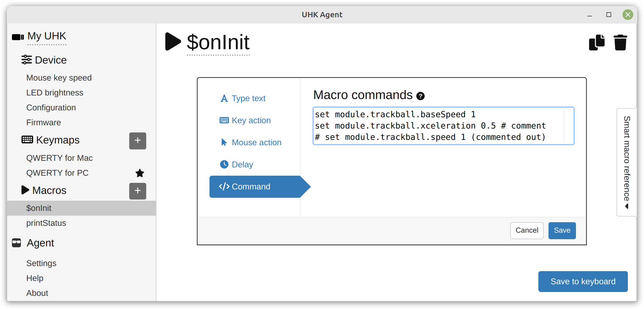The width and height of the screenshot is (644, 309).
Task: Click the keyboard icon next to My UHK
Action: (18, 37)
